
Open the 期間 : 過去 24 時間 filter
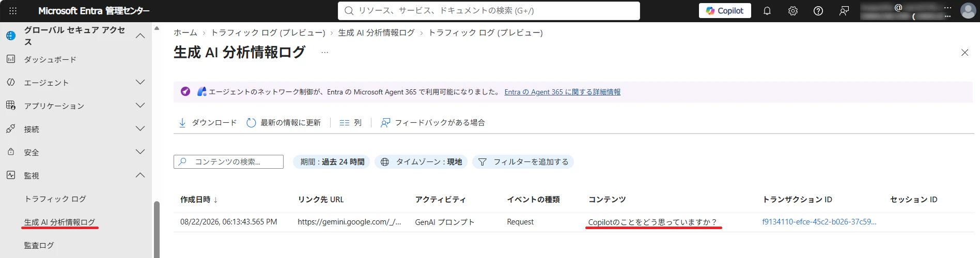coord(332,162)
